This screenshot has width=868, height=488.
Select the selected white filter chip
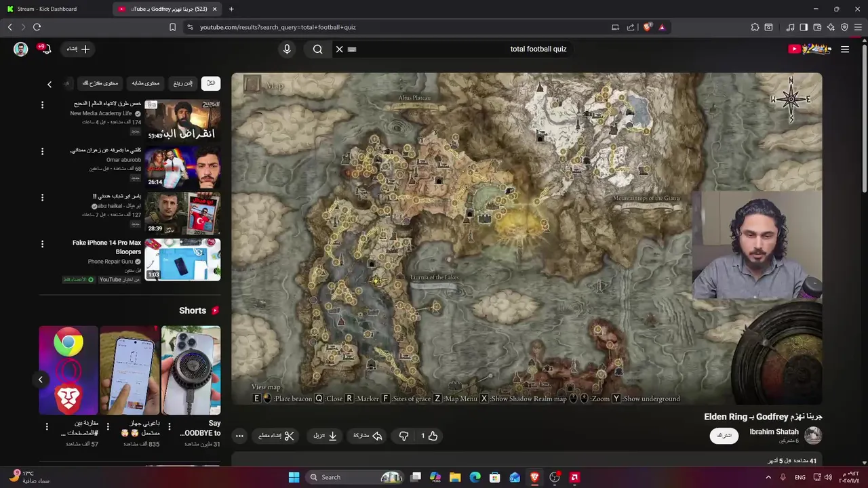[211, 83]
